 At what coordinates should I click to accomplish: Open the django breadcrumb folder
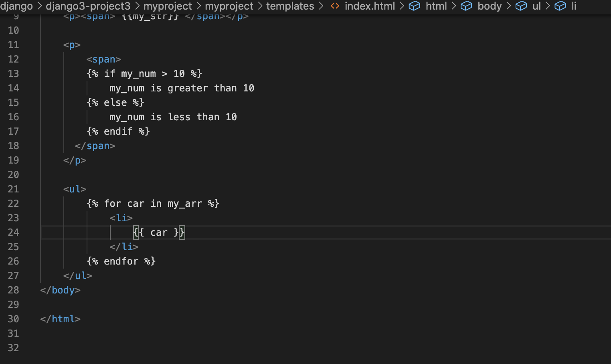pos(16,6)
